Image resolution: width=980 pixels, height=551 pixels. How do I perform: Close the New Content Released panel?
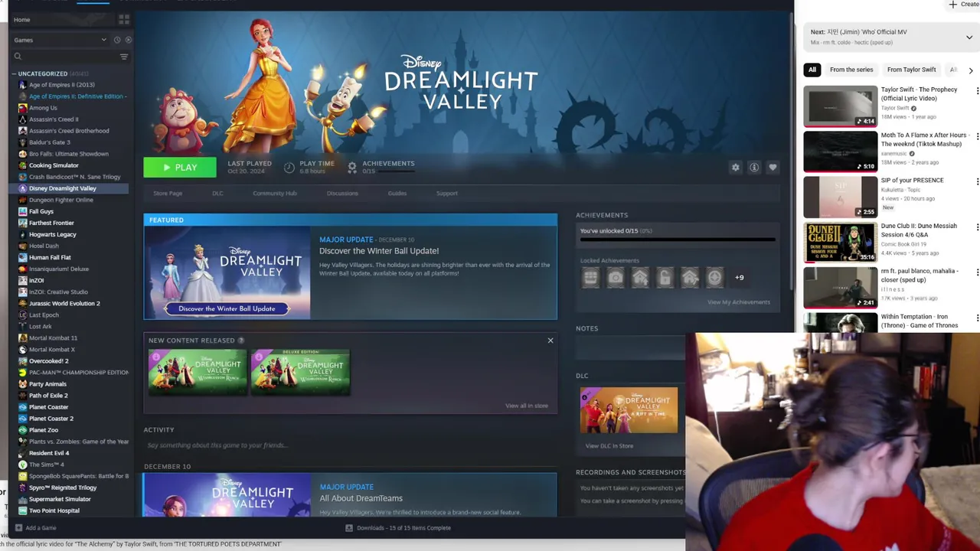[550, 341]
